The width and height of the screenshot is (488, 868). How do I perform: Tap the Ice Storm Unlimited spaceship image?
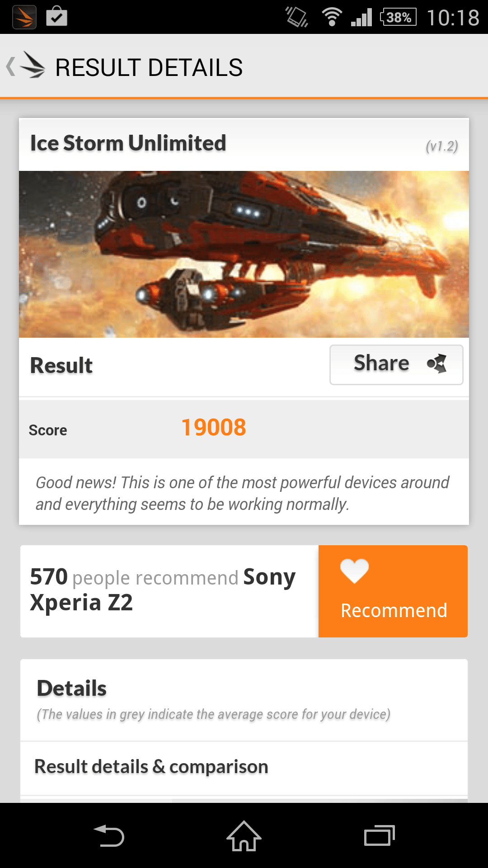click(244, 254)
